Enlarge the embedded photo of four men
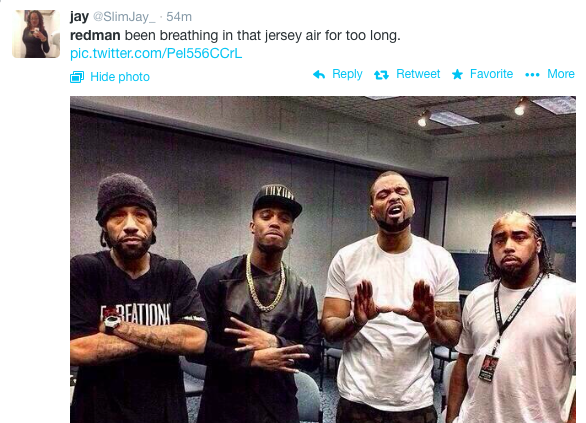 pyautogui.click(x=323, y=260)
